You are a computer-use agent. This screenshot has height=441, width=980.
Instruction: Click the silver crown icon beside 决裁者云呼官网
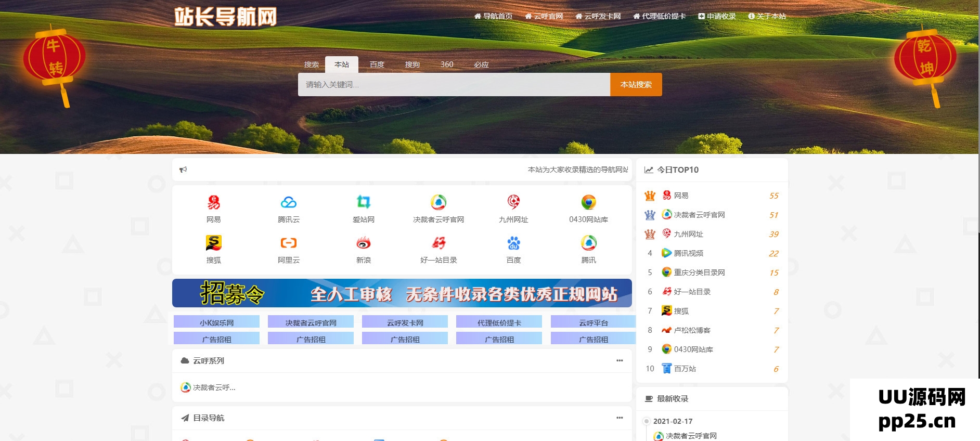[x=650, y=215]
